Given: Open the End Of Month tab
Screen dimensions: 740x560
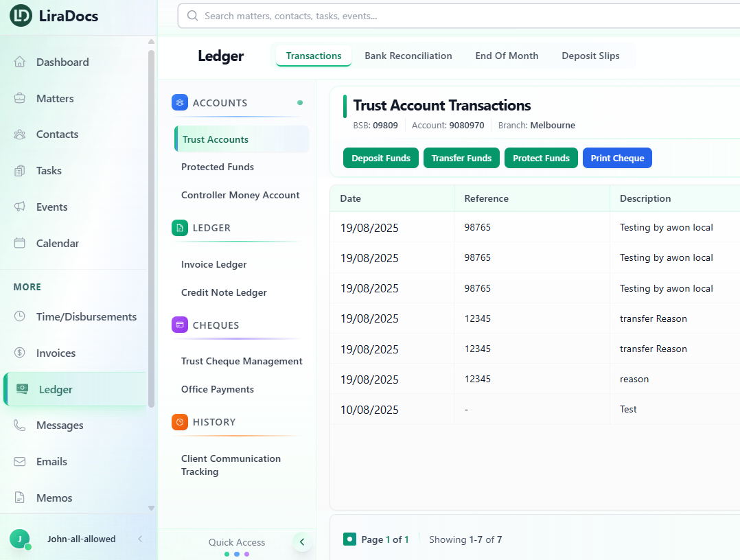Looking at the screenshot, I should tap(507, 56).
